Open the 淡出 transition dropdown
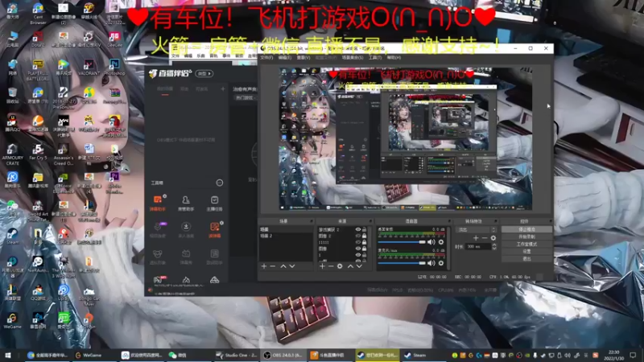644x362 pixels. coord(476,230)
